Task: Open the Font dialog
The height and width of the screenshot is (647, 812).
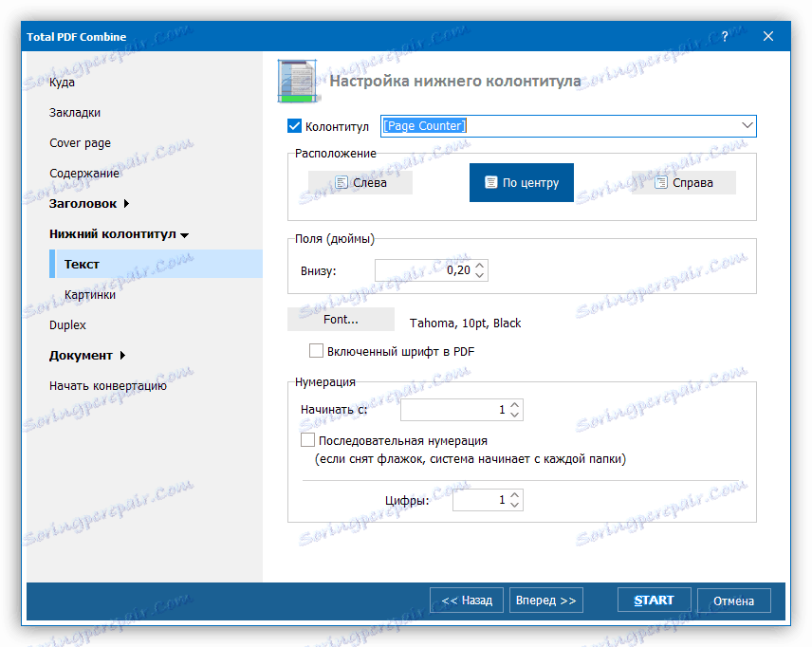Action: click(340, 319)
